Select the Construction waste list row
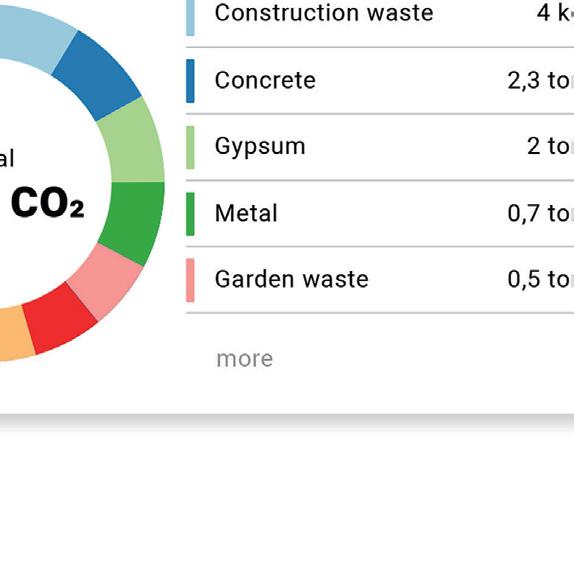 [x=380, y=15]
